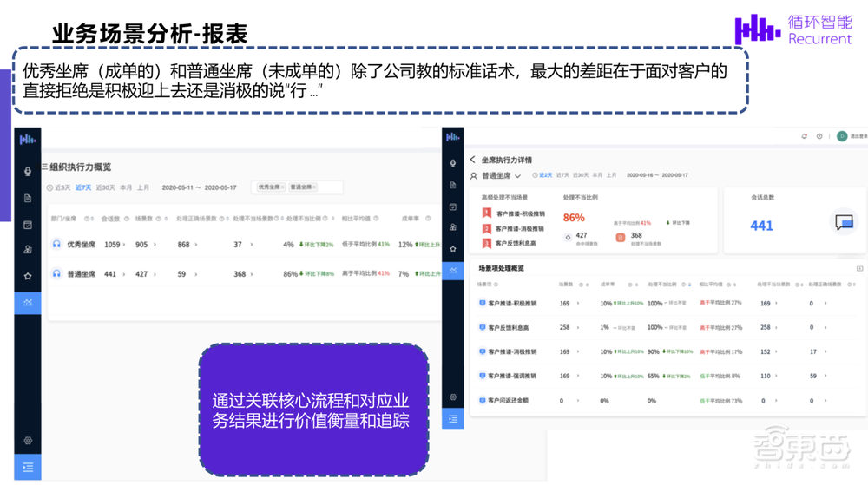This screenshot has height=485, width=868.
Task: Expand 905 scenes of 优秀坐席
Action: tap(155, 245)
